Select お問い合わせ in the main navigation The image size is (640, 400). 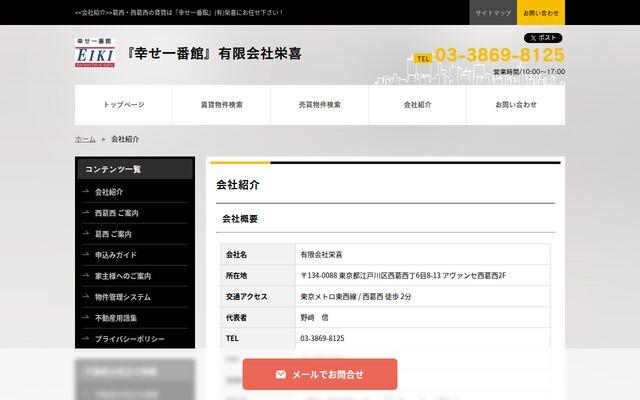click(516, 105)
